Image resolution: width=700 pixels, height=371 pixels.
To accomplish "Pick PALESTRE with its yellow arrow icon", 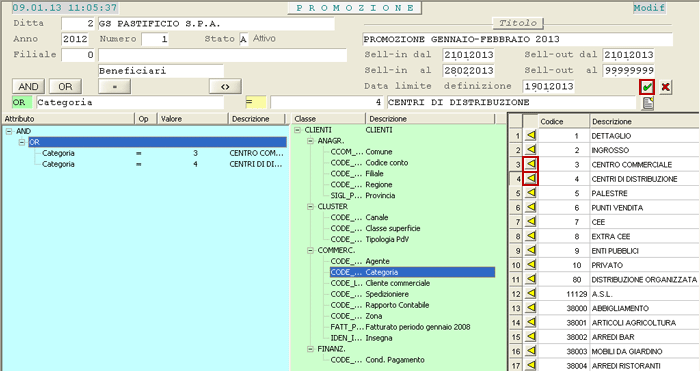I will tap(530, 193).
